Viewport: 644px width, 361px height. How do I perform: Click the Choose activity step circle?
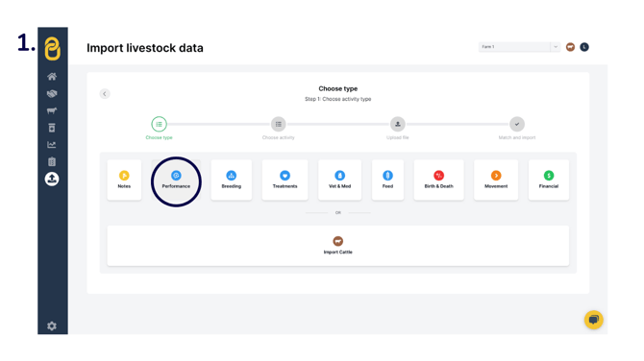pos(279,124)
